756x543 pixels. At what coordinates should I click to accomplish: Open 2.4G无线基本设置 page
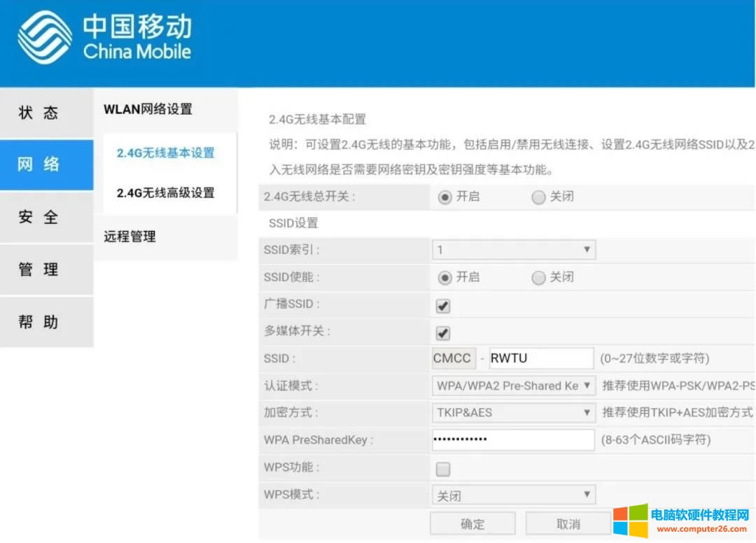point(165,153)
